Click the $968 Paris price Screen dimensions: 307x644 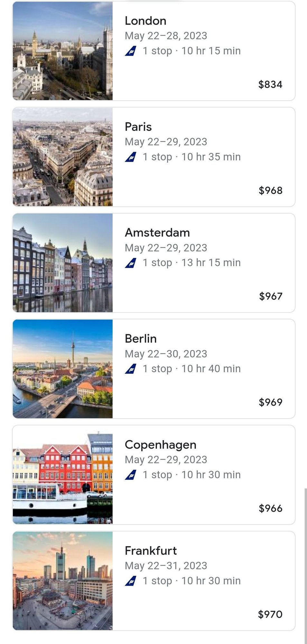tap(271, 190)
